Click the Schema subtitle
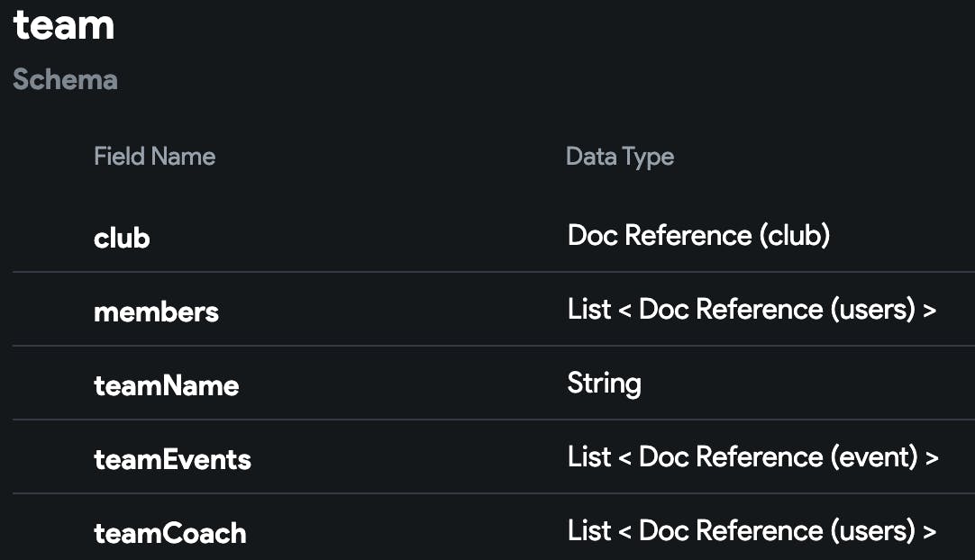Viewport: 975px width, 560px height. point(65,79)
